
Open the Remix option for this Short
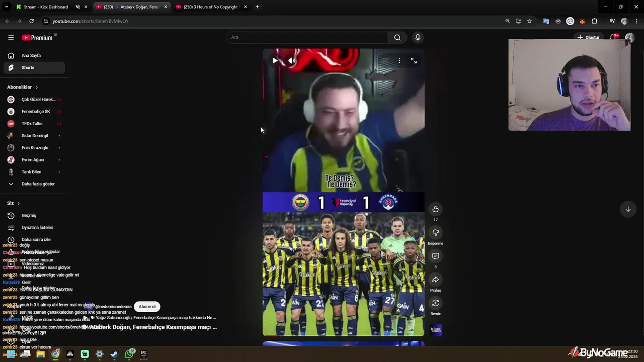[436, 303]
